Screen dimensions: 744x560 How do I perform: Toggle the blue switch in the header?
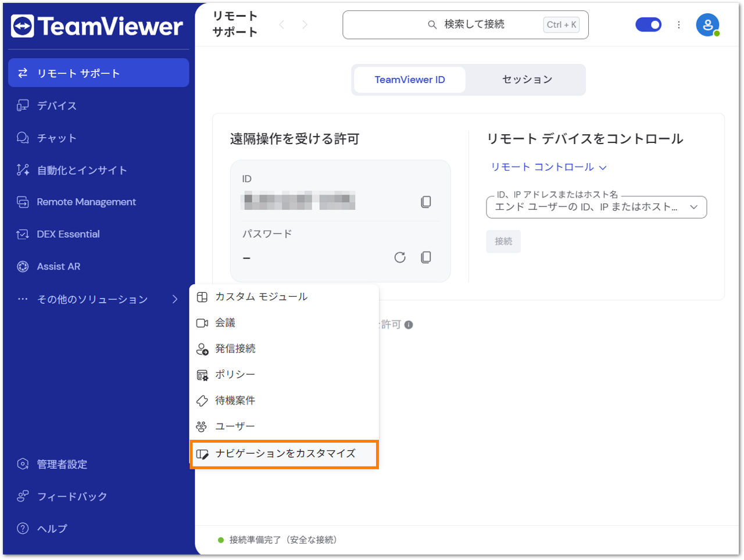pos(649,24)
